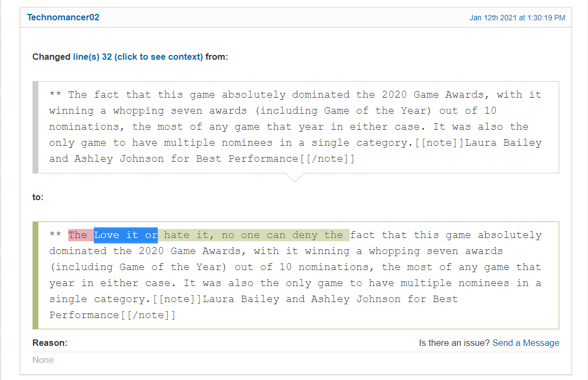The height and width of the screenshot is (380, 588).
Task: Select the "to:" label
Action: [x=38, y=197]
